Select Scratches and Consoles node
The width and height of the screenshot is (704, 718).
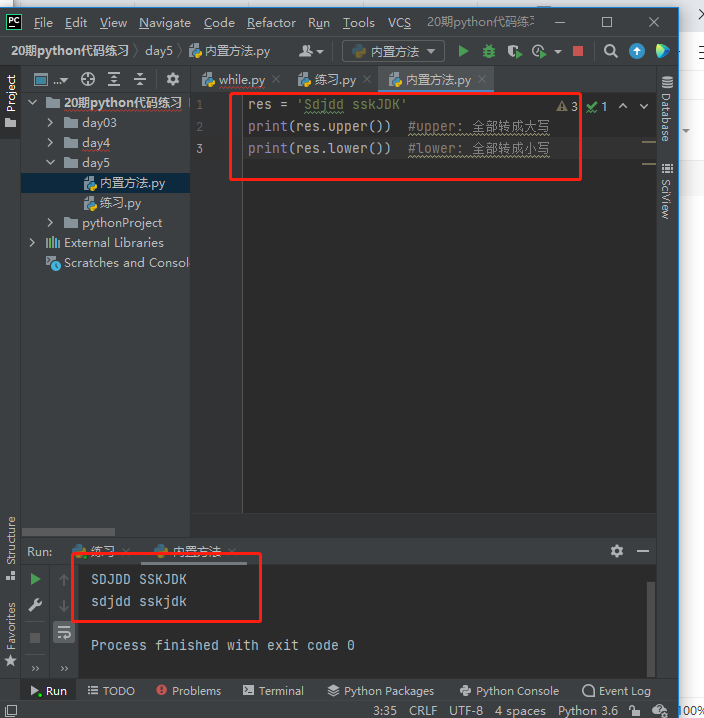(x=117, y=263)
